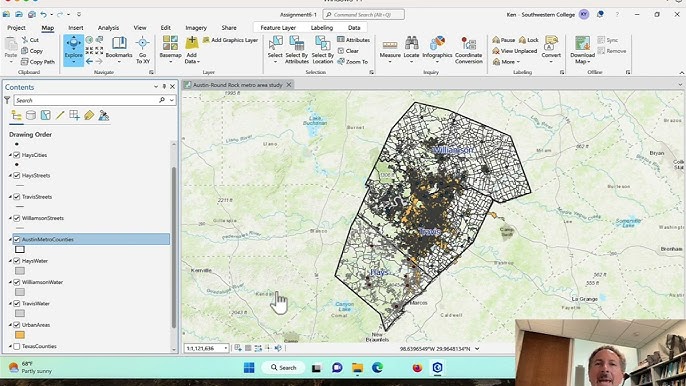Image resolution: width=686 pixels, height=386 pixels.
Task: Collapse the AustinMetroCounties layer expander
Action: coord(10,239)
